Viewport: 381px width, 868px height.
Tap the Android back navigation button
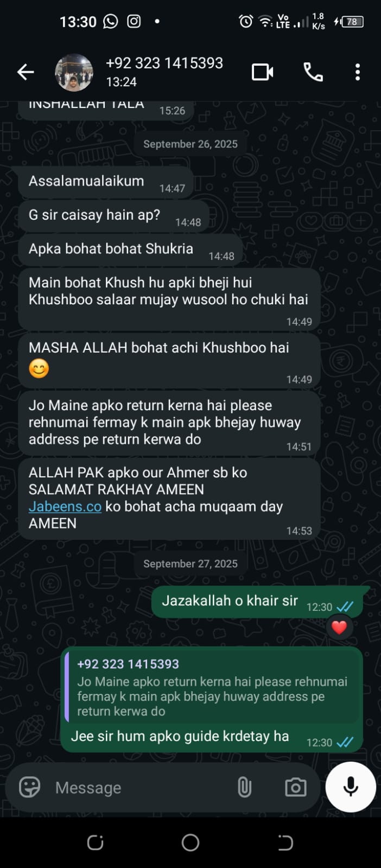pyautogui.click(x=285, y=843)
